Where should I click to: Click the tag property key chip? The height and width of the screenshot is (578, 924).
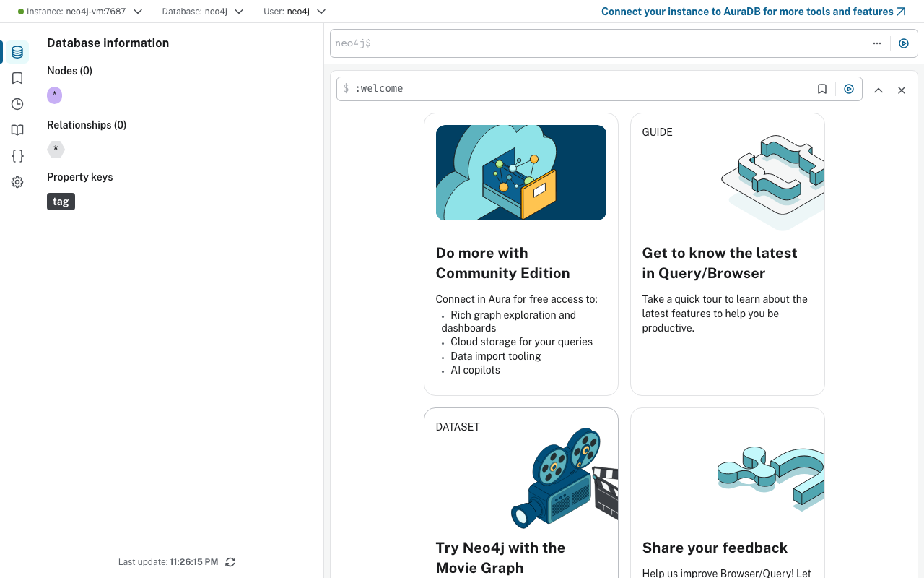pos(61,202)
